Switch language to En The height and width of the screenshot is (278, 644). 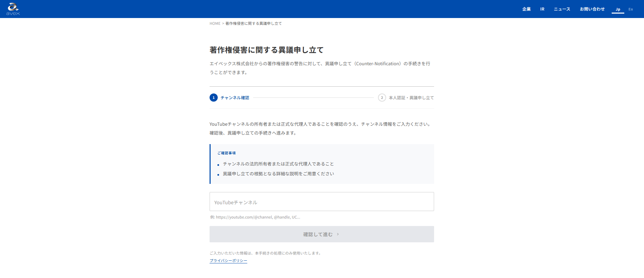[631, 10]
